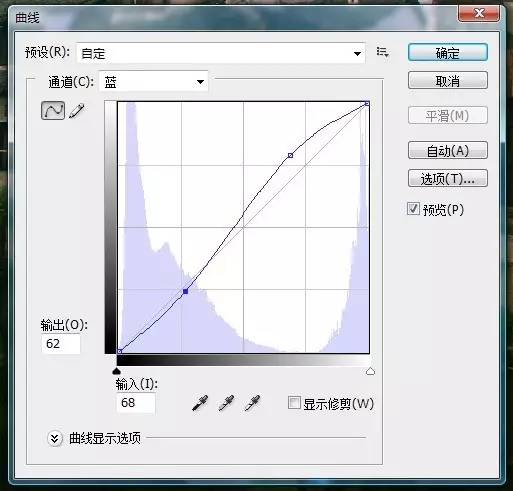Select the pencil draw-curve tool

point(77,111)
